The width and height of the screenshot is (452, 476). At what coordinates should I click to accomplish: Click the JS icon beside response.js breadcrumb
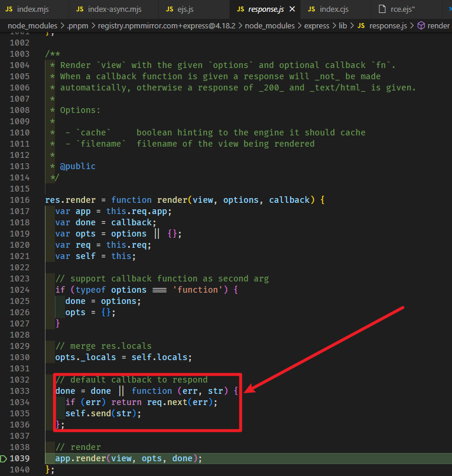(361, 26)
